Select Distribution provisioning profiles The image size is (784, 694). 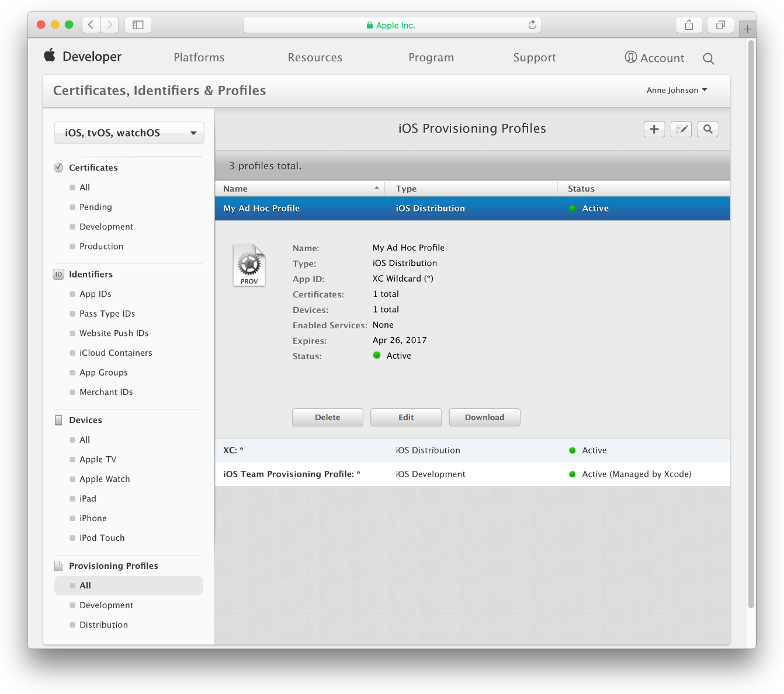[103, 625]
